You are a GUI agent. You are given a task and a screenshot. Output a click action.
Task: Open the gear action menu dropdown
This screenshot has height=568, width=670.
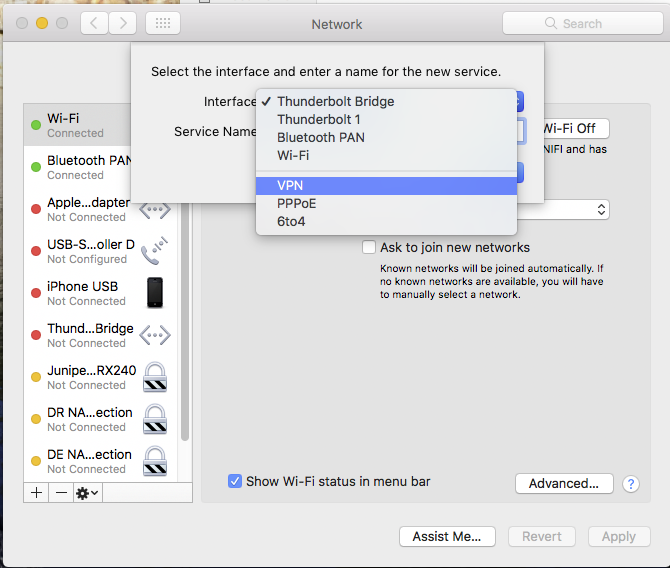(x=87, y=493)
